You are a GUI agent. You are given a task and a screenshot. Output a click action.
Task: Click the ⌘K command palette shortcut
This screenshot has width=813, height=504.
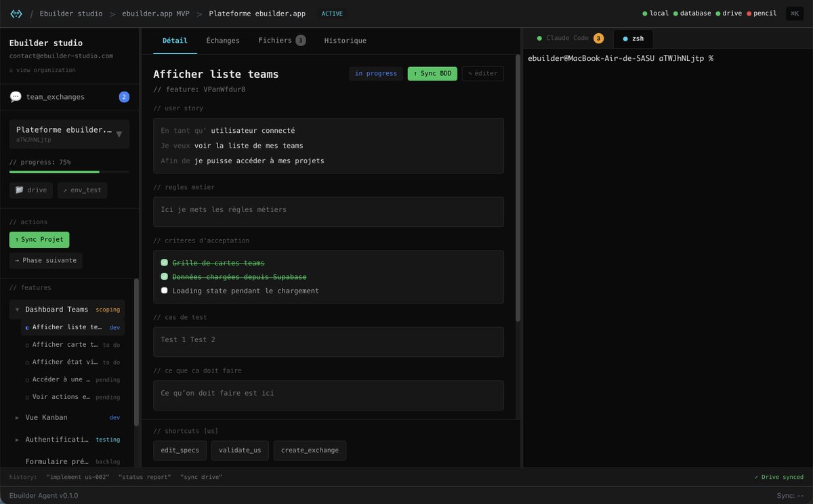[x=794, y=14]
